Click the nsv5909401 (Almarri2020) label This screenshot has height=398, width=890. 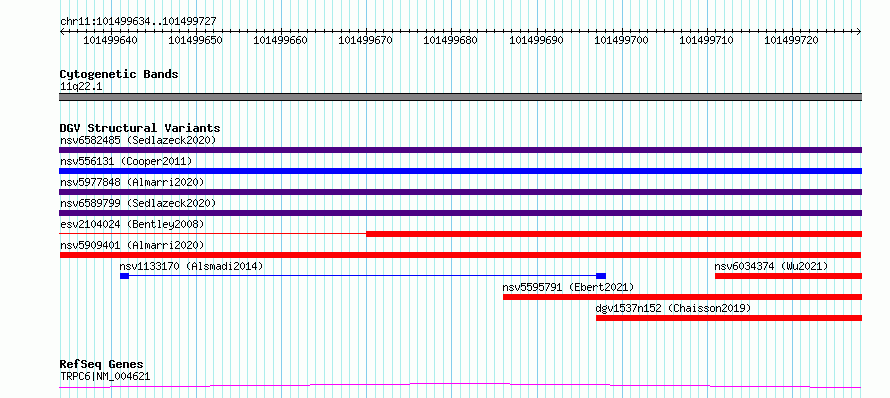pos(132,245)
